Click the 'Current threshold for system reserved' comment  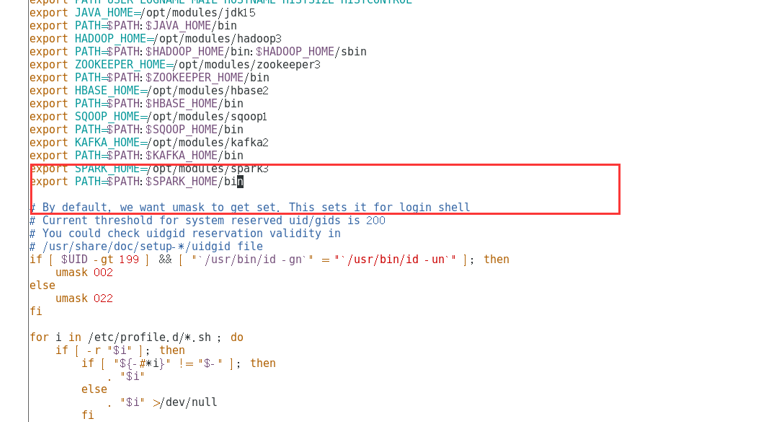click(x=207, y=220)
